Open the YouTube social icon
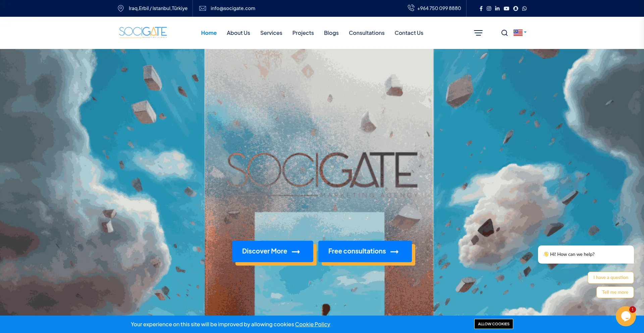The width and height of the screenshot is (644, 333). click(x=506, y=8)
